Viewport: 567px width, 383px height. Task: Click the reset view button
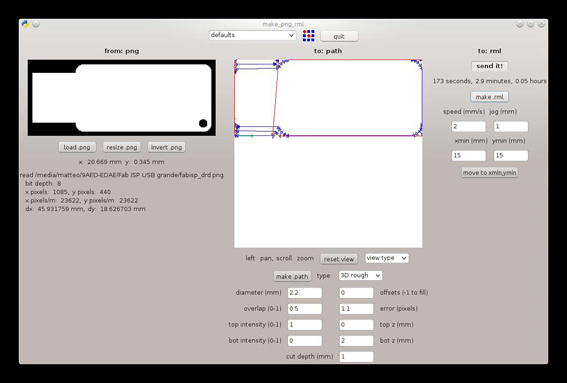pyautogui.click(x=339, y=259)
